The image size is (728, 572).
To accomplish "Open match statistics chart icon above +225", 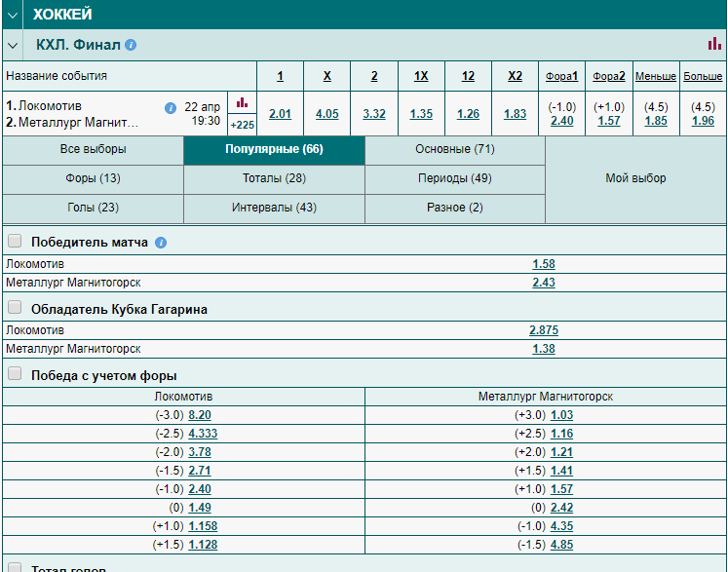I will [242, 102].
